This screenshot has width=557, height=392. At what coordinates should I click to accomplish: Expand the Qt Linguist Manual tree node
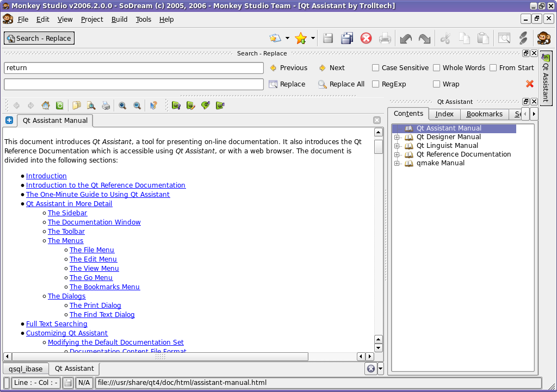(x=397, y=146)
